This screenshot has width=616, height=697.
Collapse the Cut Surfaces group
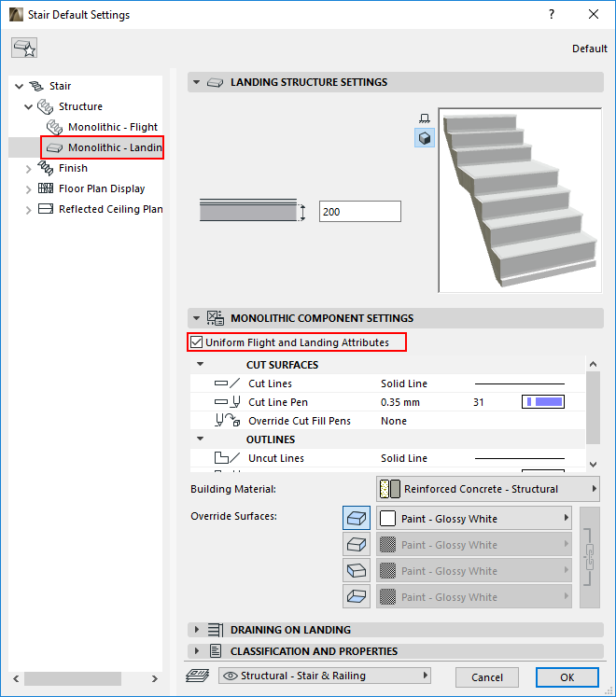(x=200, y=364)
